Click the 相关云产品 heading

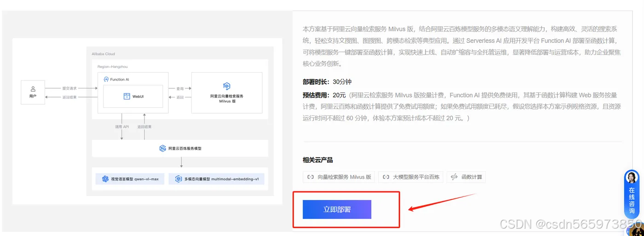[x=318, y=160]
